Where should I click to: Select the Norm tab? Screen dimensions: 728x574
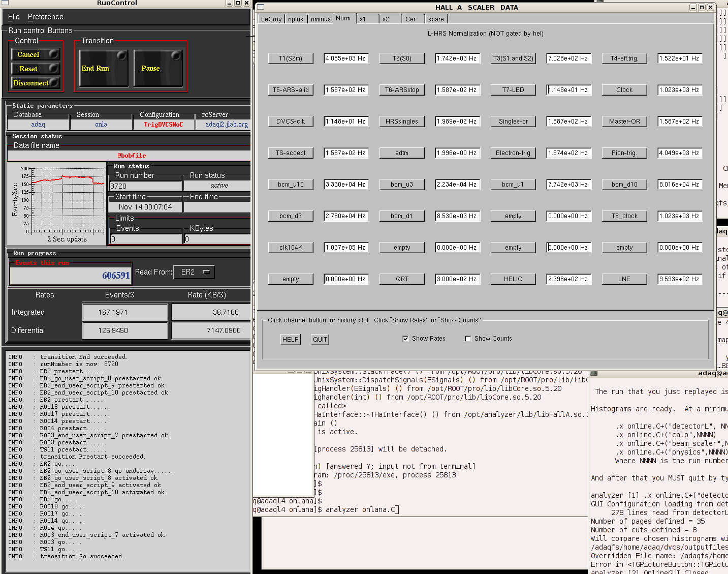pos(343,18)
